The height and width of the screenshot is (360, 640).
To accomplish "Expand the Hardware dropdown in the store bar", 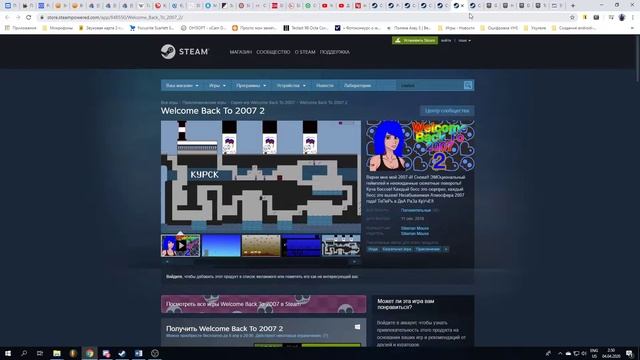I will click(291, 86).
